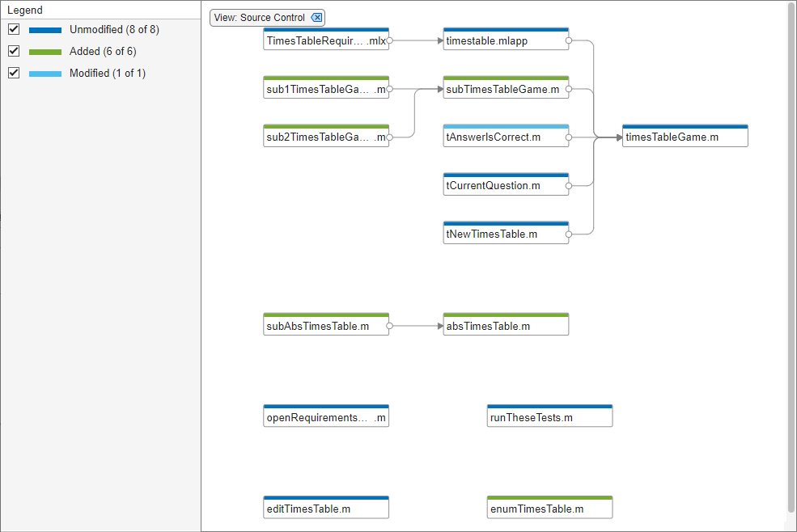Uncheck the Unmodified legend checkbox
The width and height of the screenshot is (797, 532).
coord(14,29)
